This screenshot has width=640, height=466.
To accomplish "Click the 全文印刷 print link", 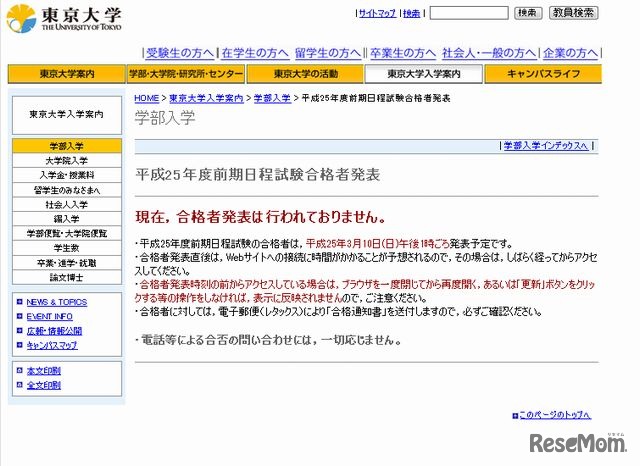I will point(44,385).
